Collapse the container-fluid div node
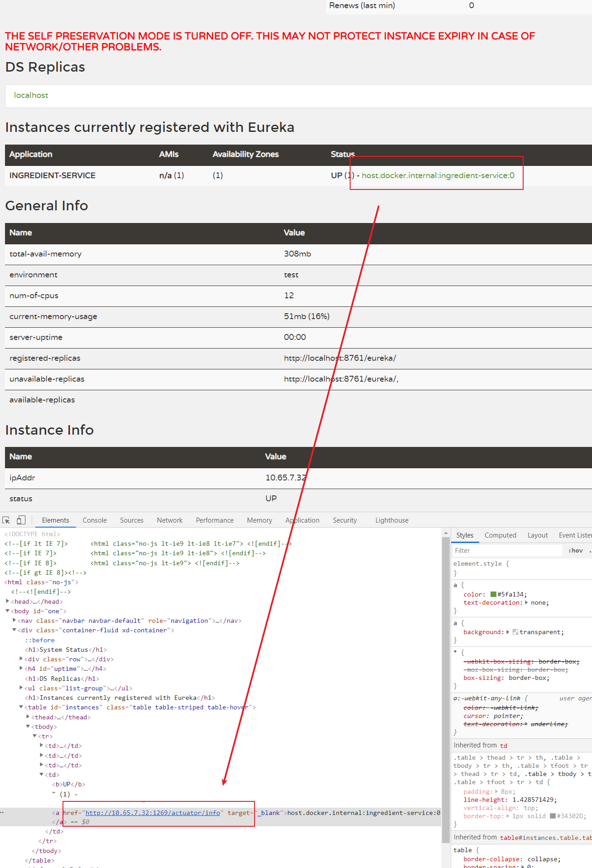Image resolution: width=592 pixels, height=868 pixels. [14, 630]
